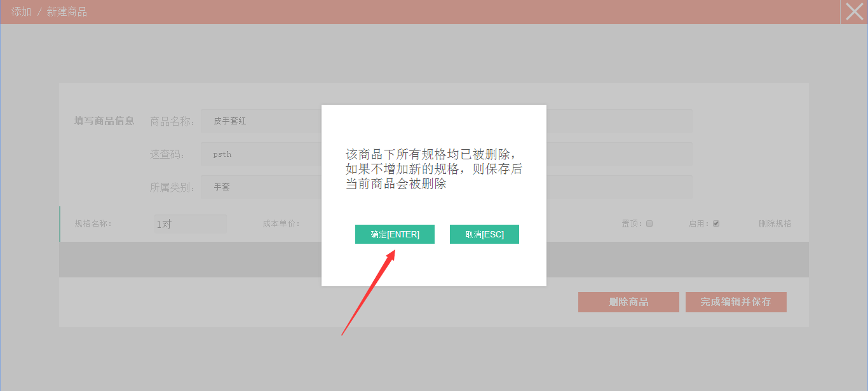Click the 所属类别 label
This screenshot has height=391, width=868.
click(172, 187)
